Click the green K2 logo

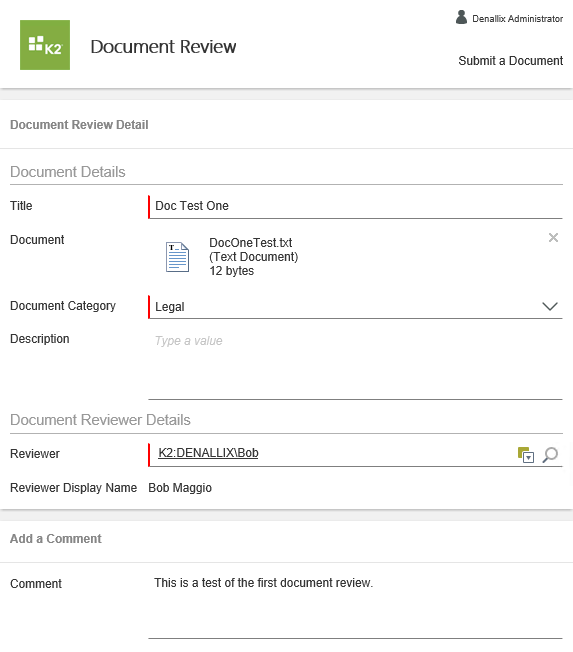[x=45, y=45]
